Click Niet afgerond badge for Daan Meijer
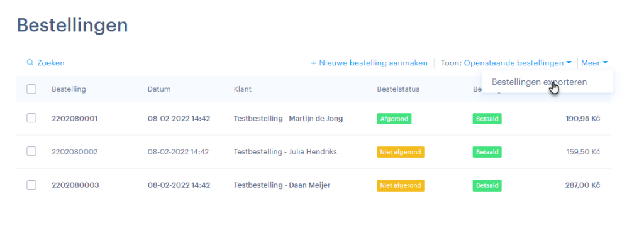The width and height of the screenshot is (644, 238). point(401,185)
